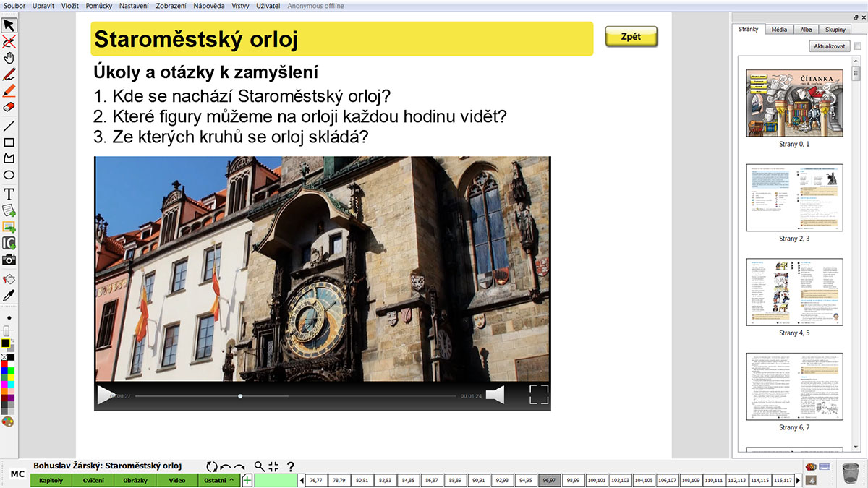868x488 pixels.
Task: Go to pages 98,99
Action: 573,480
